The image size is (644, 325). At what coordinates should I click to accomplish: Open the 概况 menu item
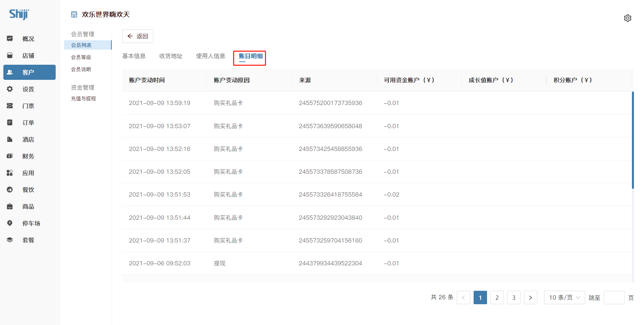[x=30, y=39]
